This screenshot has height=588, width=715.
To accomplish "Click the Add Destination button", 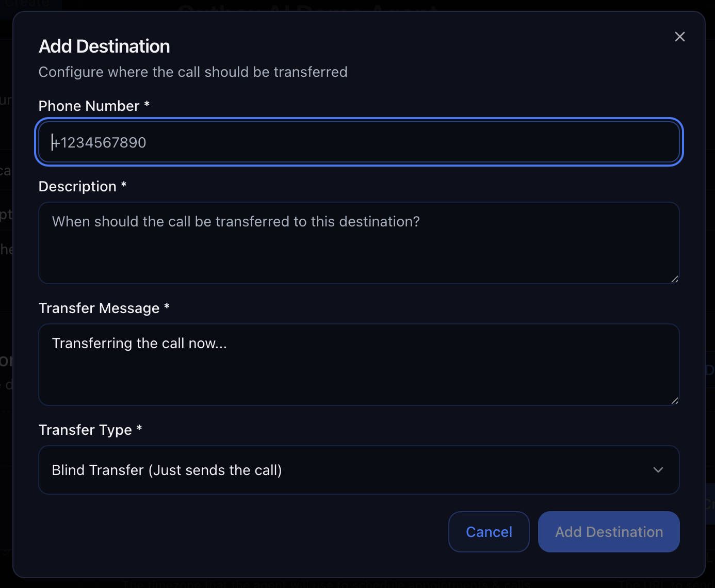I will coord(609,532).
